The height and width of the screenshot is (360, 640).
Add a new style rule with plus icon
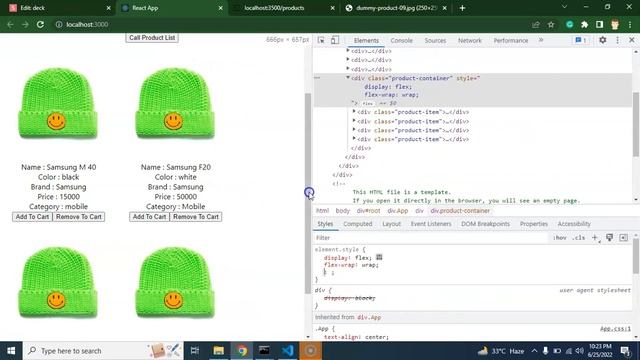[x=595, y=238]
